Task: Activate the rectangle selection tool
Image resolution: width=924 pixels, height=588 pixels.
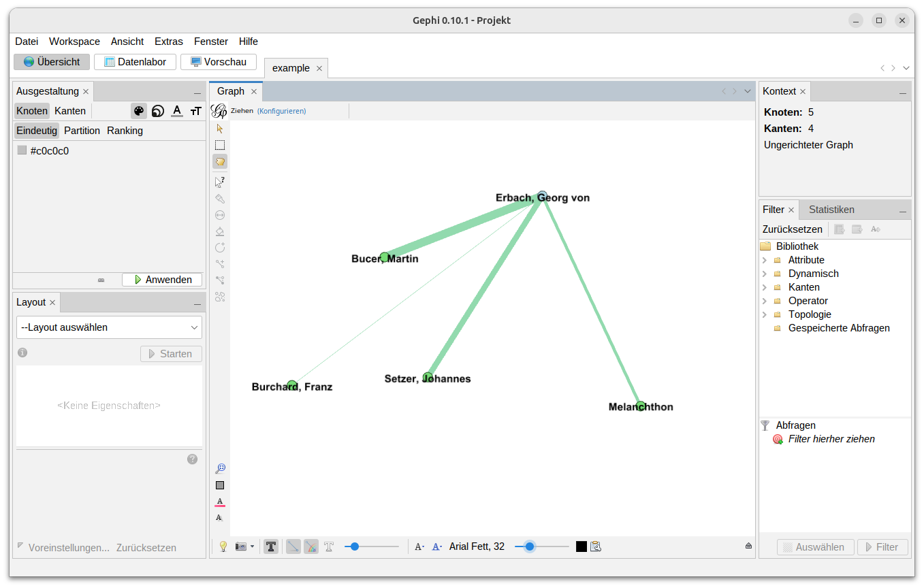Action: [220, 144]
